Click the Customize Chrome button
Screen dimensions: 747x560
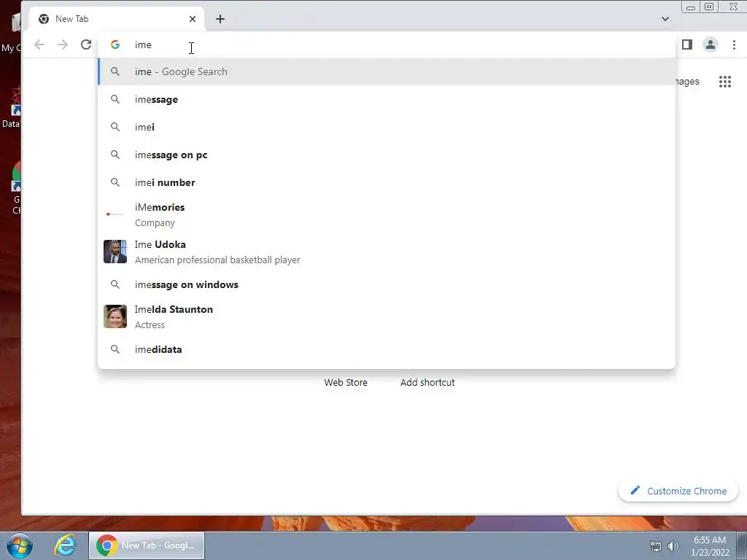tap(678, 491)
